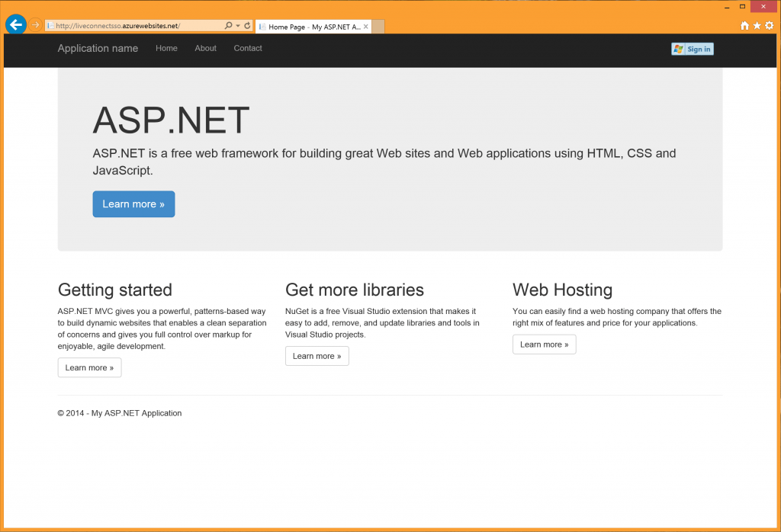Open a new blank tab

click(378, 27)
